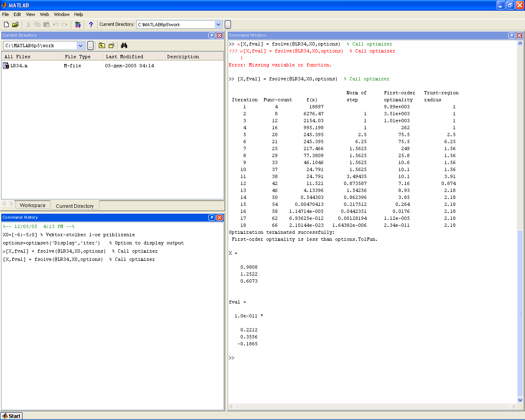Switch to the Current Directory tab
The image size is (525, 420).
click(x=75, y=206)
